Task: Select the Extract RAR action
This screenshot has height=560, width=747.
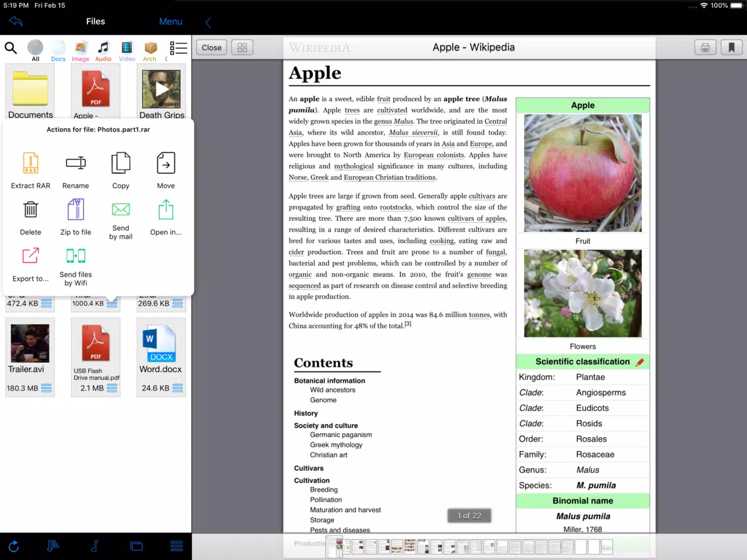Action: click(30, 170)
